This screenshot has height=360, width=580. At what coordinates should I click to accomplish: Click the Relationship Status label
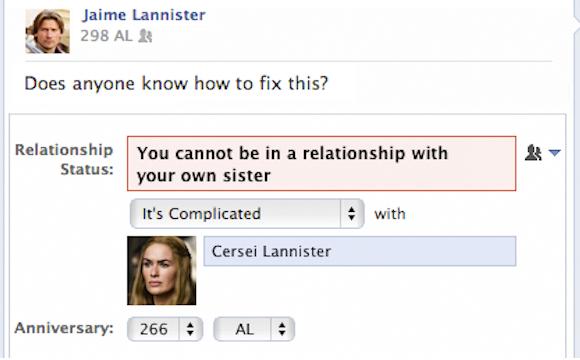click(x=64, y=159)
